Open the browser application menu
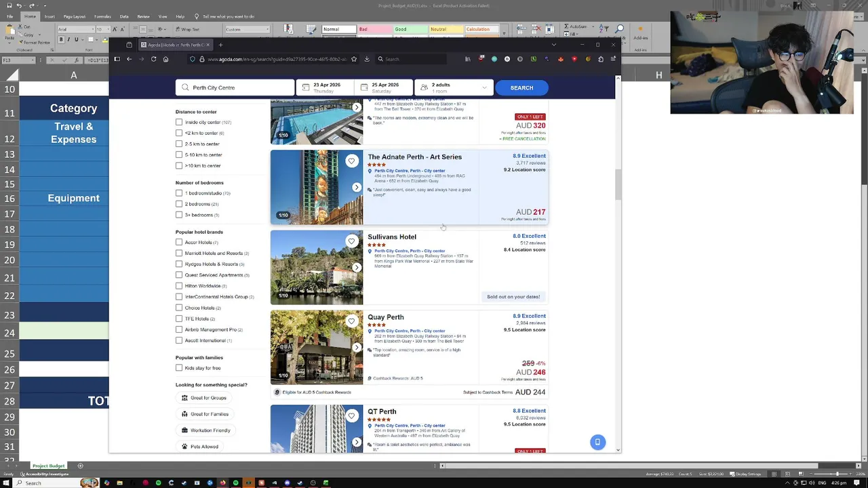868x488 pixels. tap(613, 59)
